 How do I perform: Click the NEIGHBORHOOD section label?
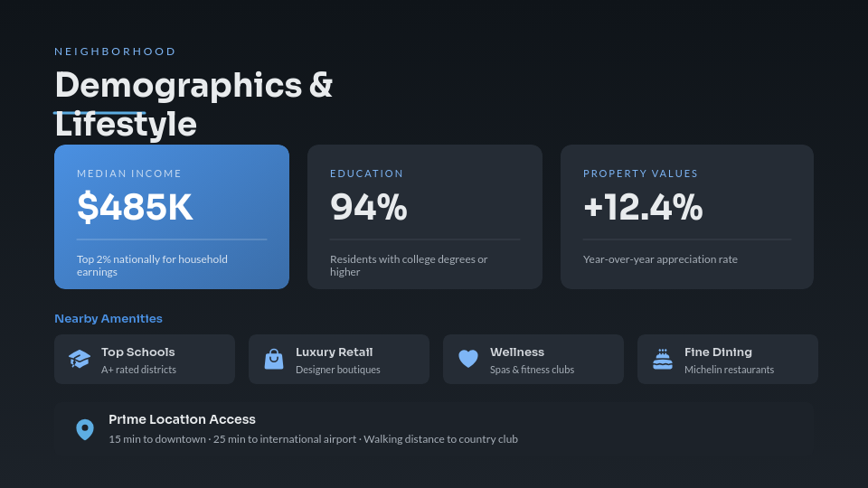[116, 52]
